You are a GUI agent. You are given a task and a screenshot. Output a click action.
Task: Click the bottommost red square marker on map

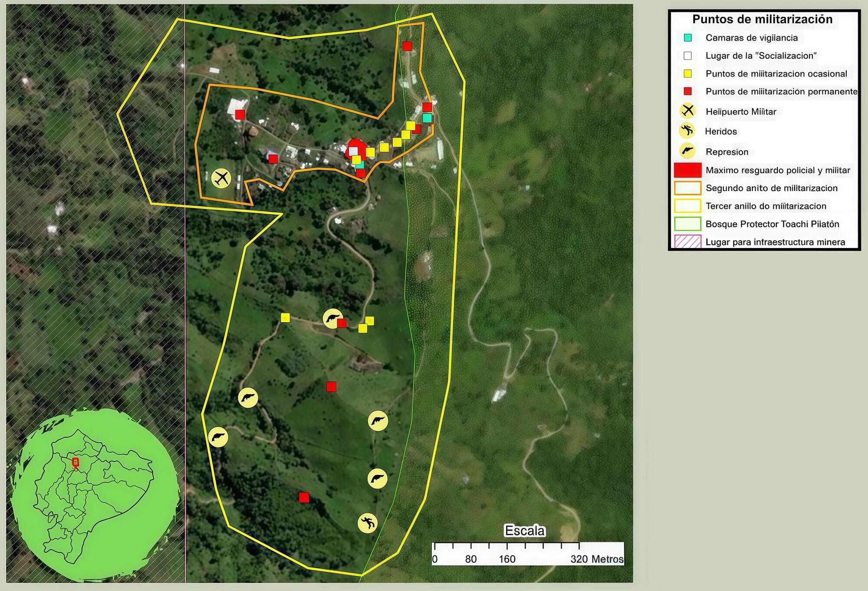point(304,498)
